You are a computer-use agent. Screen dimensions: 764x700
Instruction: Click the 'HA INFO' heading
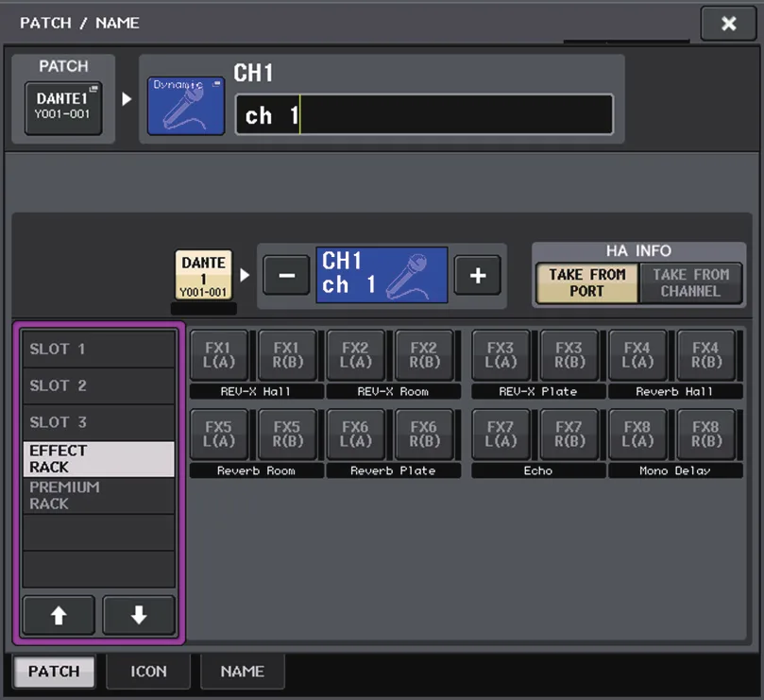[638, 250]
